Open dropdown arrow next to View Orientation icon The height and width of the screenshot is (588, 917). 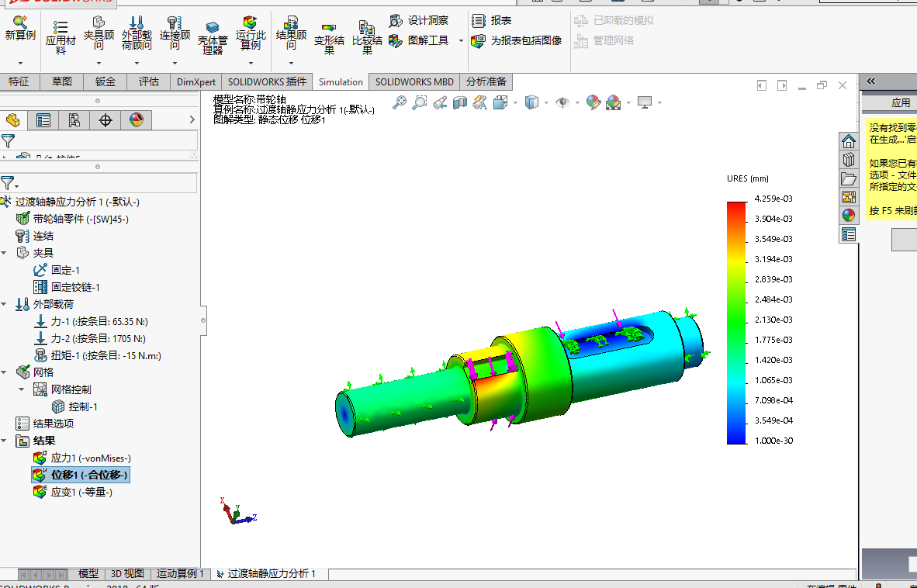coord(514,103)
